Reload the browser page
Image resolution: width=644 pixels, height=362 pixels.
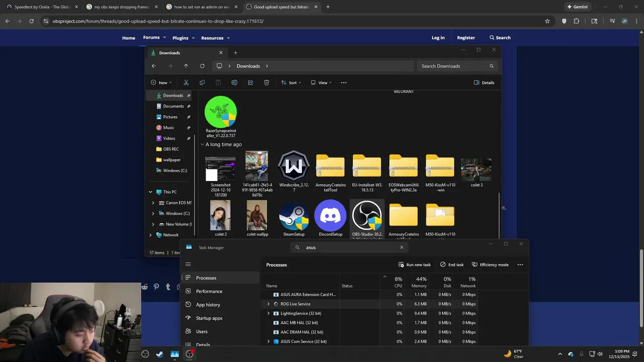pyautogui.click(x=31, y=21)
